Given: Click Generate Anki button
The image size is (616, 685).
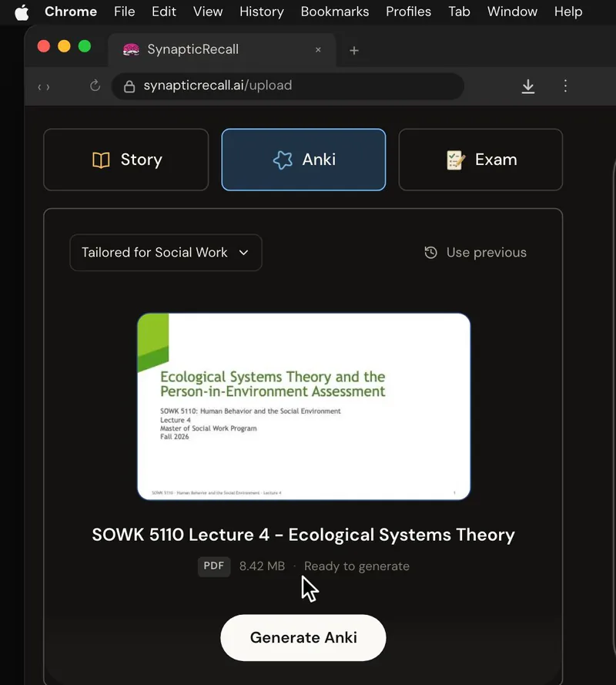Looking at the screenshot, I should pyautogui.click(x=303, y=638).
